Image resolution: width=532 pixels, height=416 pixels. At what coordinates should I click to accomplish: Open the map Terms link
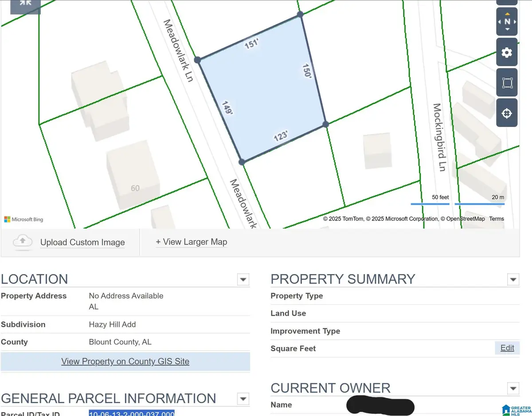click(497, 219)
